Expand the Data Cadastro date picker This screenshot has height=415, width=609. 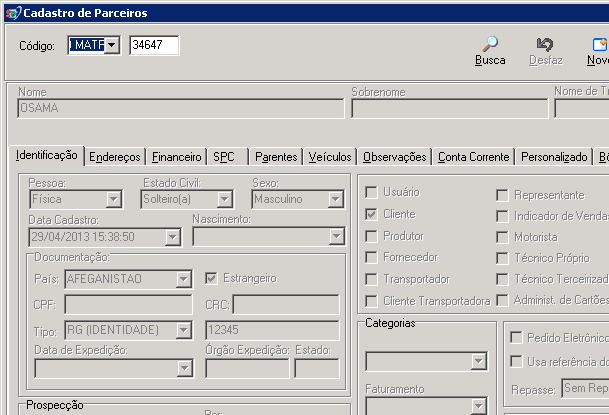(172, 237)
